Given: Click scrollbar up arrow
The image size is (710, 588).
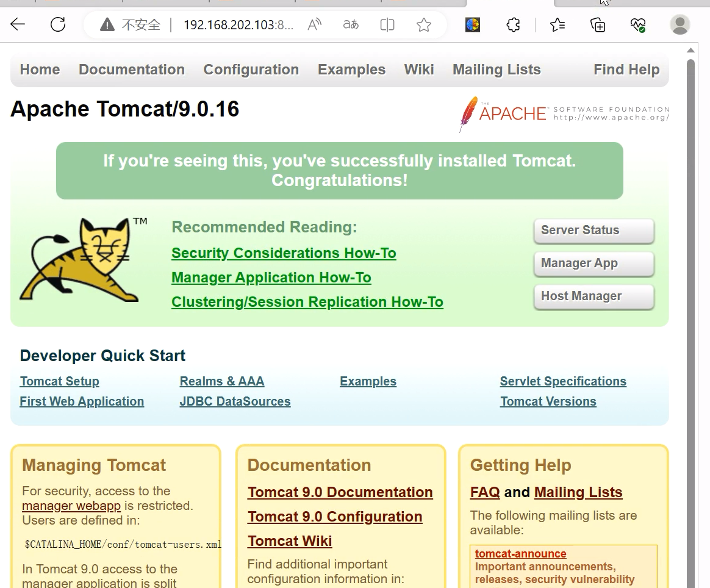Looking at the screenshot, I should [x=690, y=50].
